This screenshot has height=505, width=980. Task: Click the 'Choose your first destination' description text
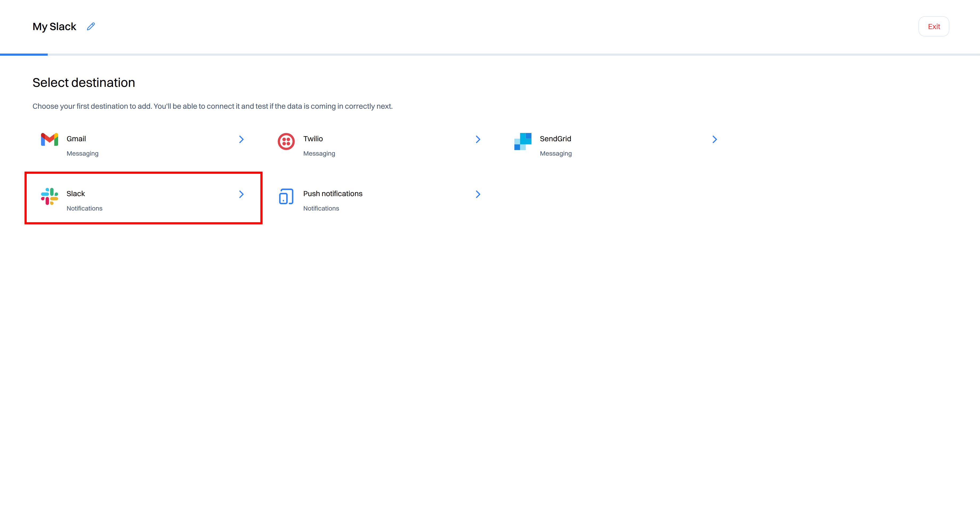(213, 107)
